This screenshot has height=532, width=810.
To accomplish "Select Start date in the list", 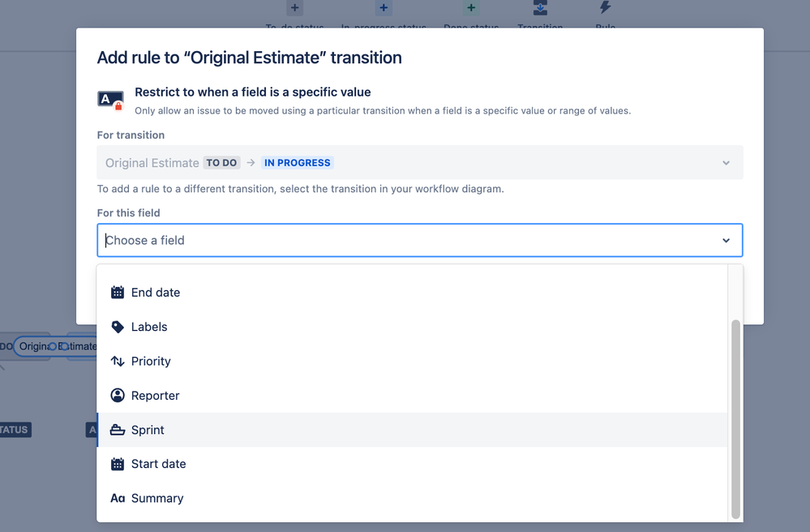I will (412, 464).
